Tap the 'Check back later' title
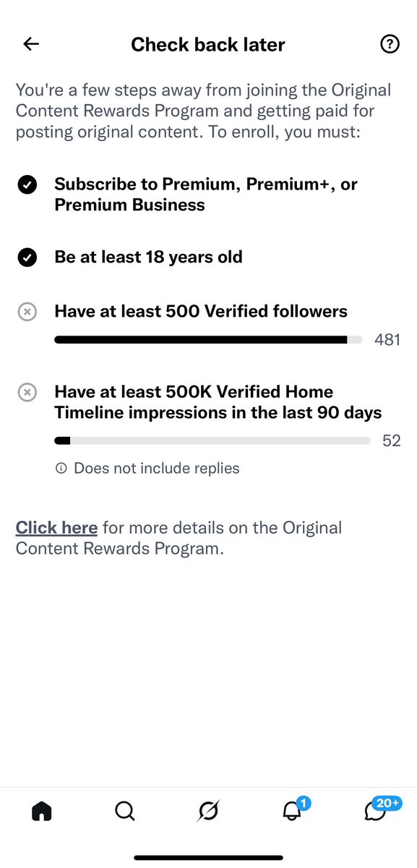 click(208, 44)
